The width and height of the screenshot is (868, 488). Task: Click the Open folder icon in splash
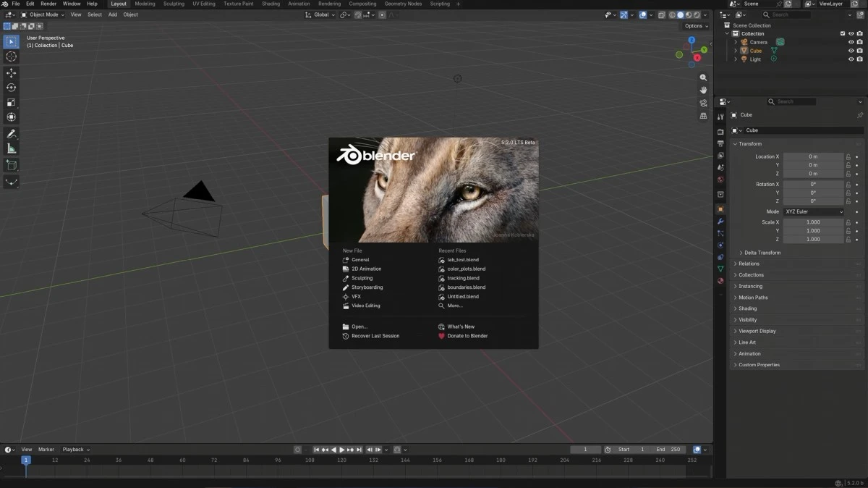click(345, 327)
